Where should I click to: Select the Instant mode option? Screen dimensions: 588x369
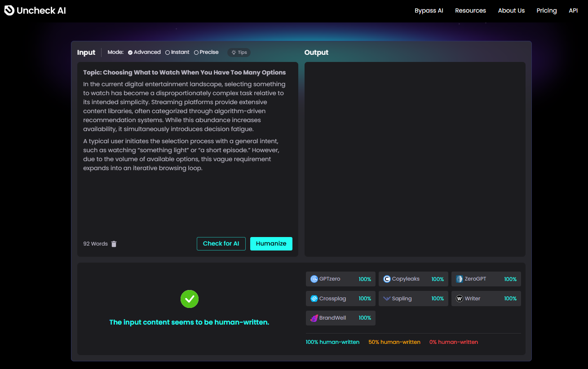(177, 53)
